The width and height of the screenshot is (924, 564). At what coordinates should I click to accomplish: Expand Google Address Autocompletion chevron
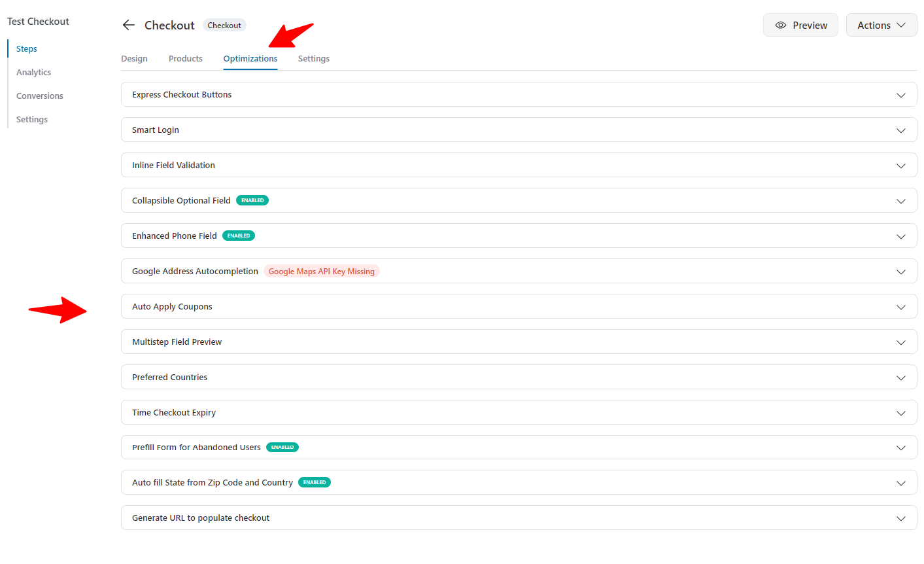pos(901,272)
